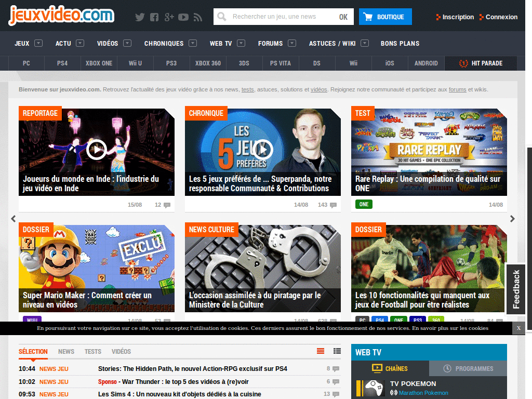The width and height of the screenshot is (532, 399).
Task: Follow the 'tests' link in welcome text
Action: tap(248, 89)
